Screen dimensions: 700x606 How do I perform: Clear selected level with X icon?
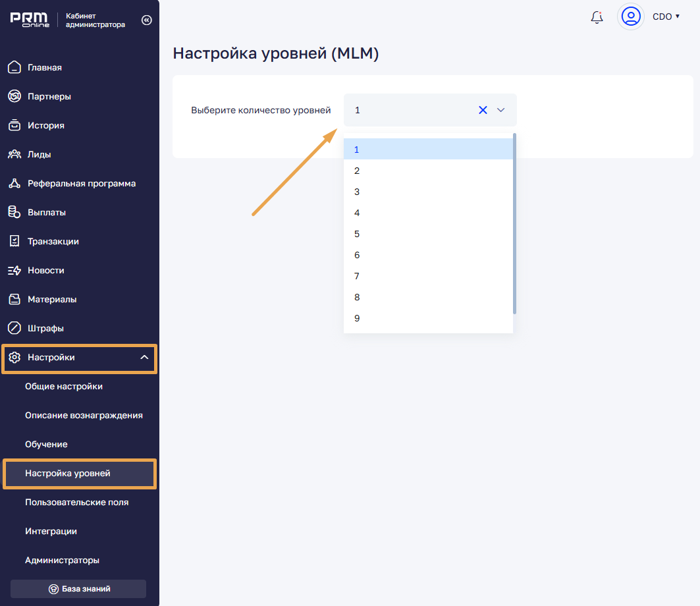(483, 110)
